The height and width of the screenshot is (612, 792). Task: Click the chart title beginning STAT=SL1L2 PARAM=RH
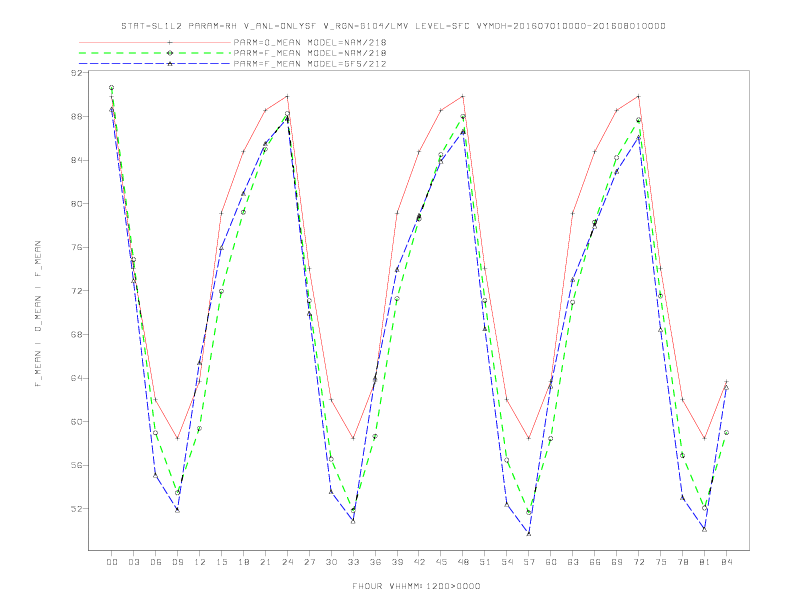[393, 26]
